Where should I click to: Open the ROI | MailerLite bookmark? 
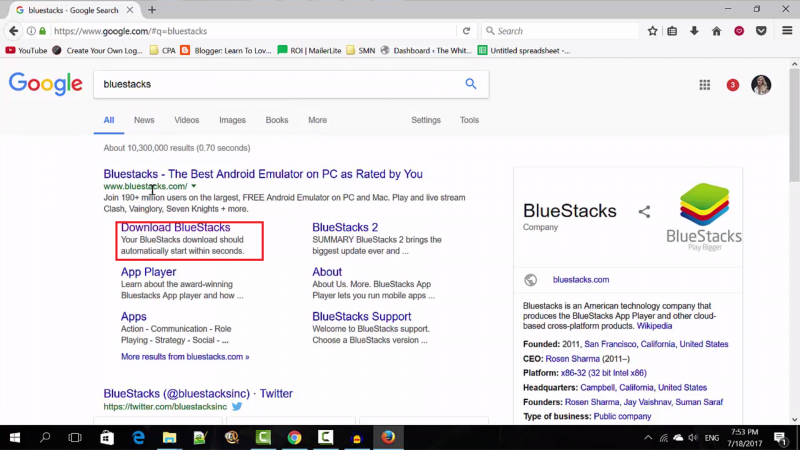click(x=309, y=51)
